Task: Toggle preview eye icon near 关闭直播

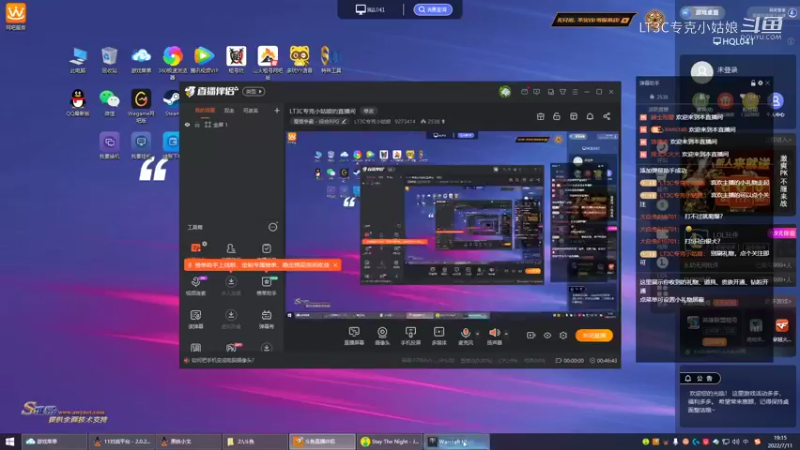Action: [547, 335]
